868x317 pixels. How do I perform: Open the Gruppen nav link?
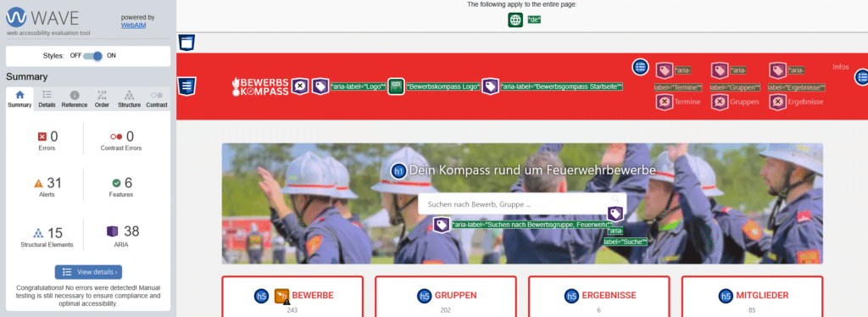pyautogui.click(x=744, y=102)
